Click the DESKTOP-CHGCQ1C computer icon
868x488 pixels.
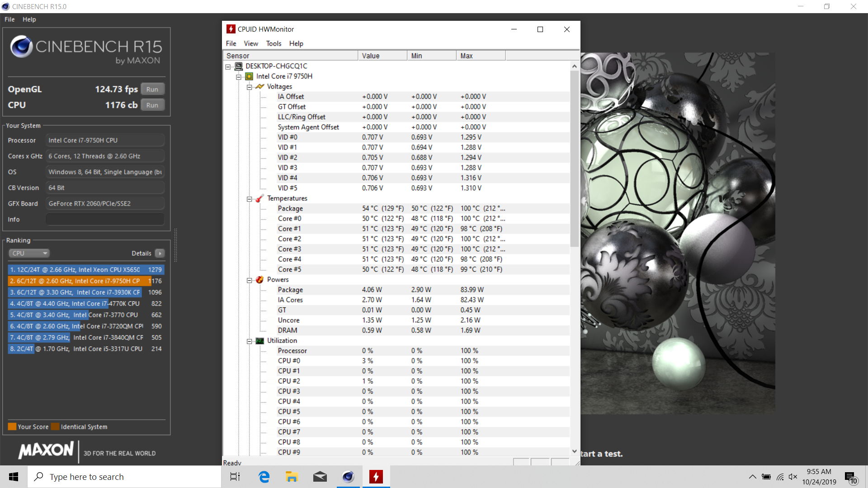point(239,66)
